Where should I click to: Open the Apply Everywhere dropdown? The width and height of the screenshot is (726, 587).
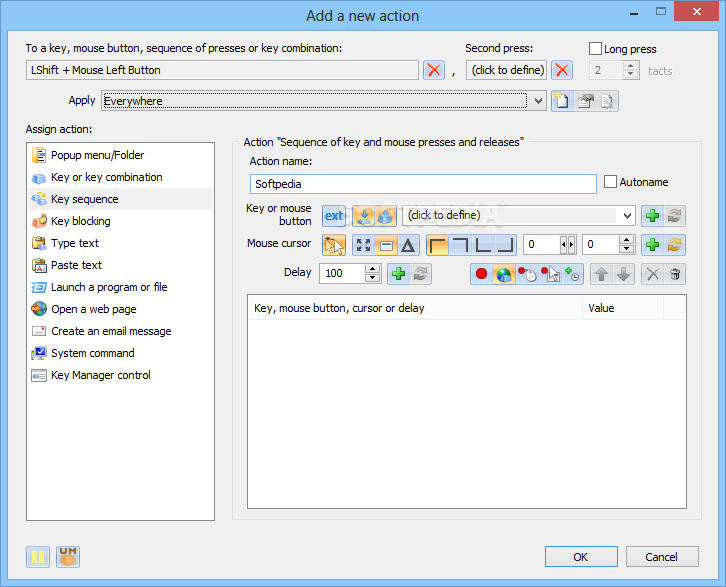538,101
